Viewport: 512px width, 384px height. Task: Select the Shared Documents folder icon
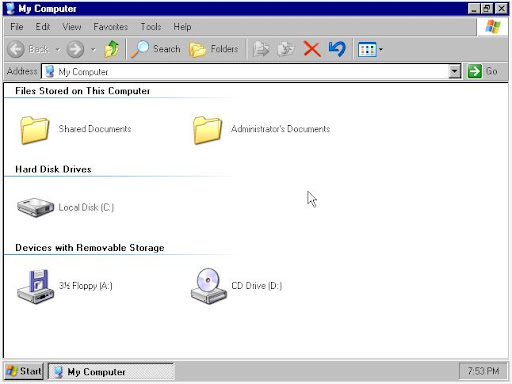click(35, 130)
